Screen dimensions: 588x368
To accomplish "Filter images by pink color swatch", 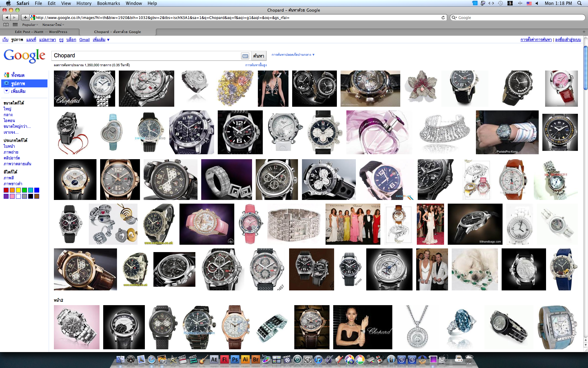I will (12, 196).
